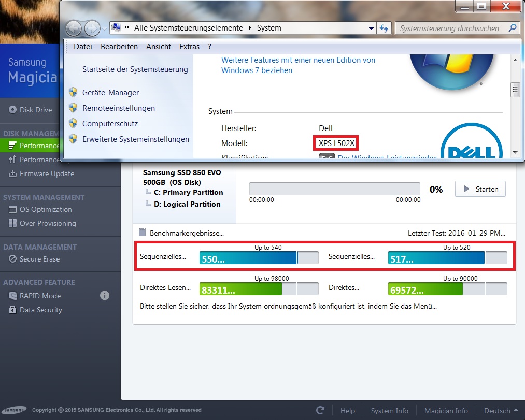Screen dimensions: 525x420
Task: Click the Samsung logo in footer
Action: (x=14, y=410)
